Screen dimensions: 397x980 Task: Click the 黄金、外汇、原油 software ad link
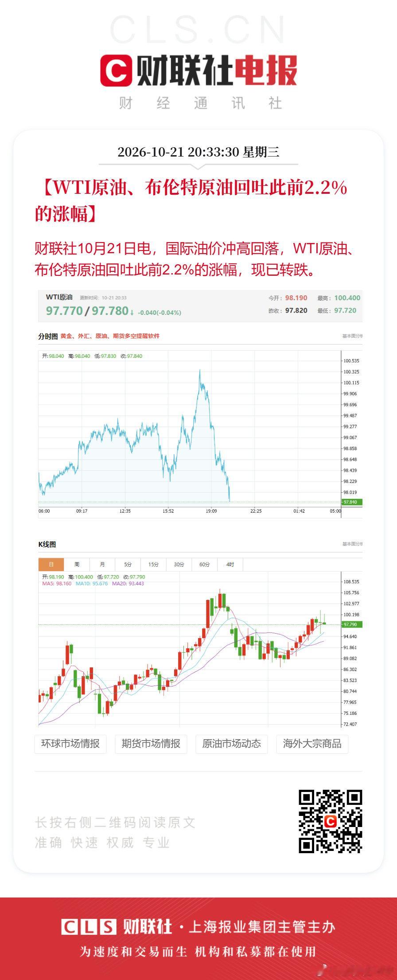tap(110, 336)
